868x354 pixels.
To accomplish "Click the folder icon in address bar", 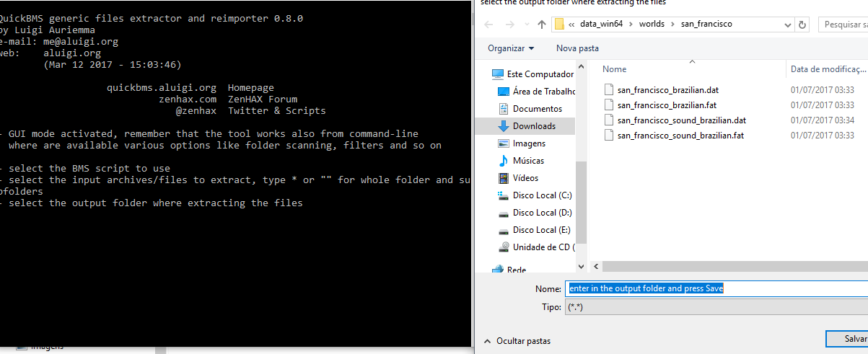I will point(559,24).
